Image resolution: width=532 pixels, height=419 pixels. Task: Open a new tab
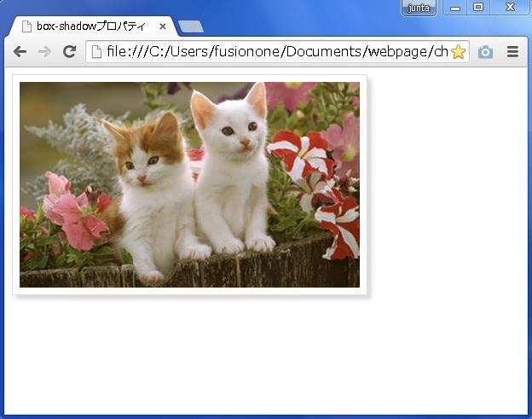tap(191, 26)
